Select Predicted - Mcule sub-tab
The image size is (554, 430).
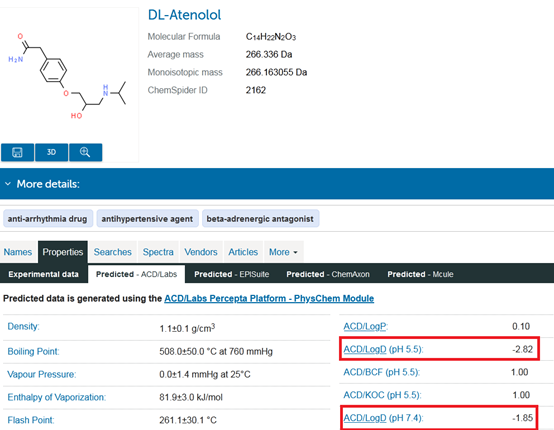coord(420,274)
